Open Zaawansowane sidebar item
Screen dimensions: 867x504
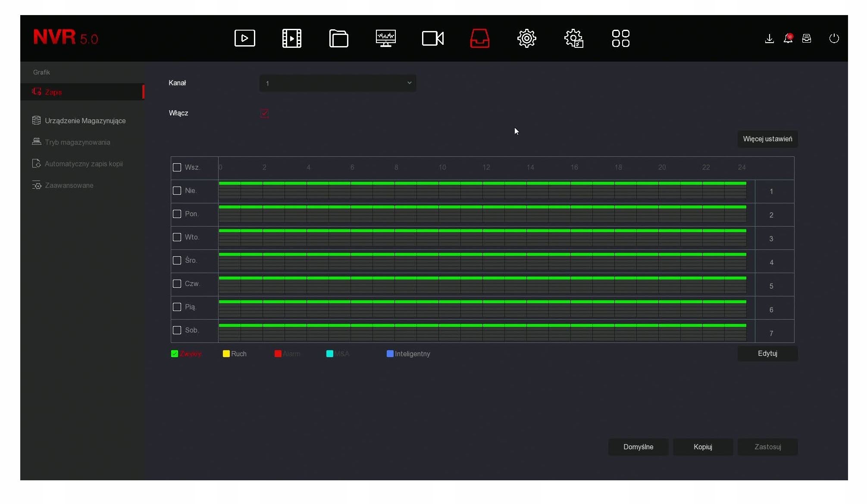click(69, 185)
